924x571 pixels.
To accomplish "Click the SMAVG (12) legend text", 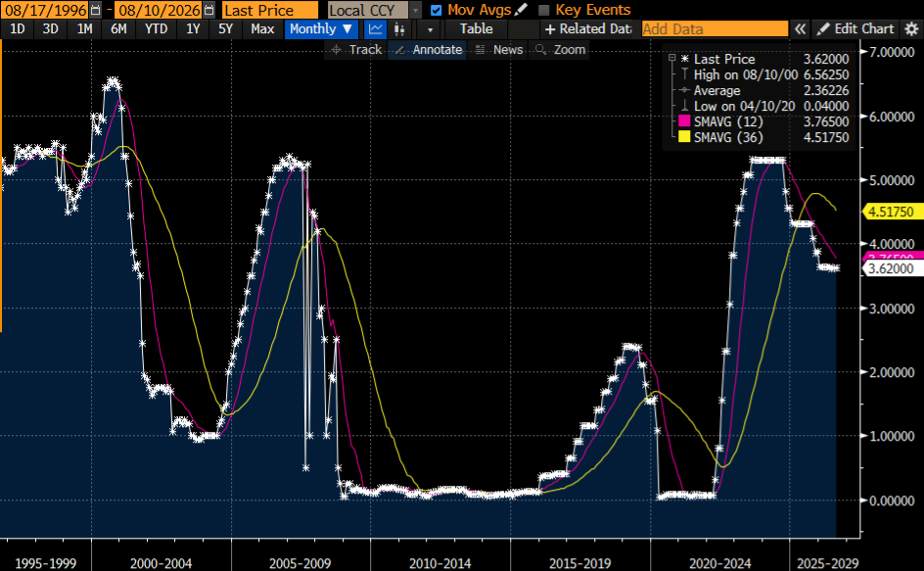I will tap(728, 121).
